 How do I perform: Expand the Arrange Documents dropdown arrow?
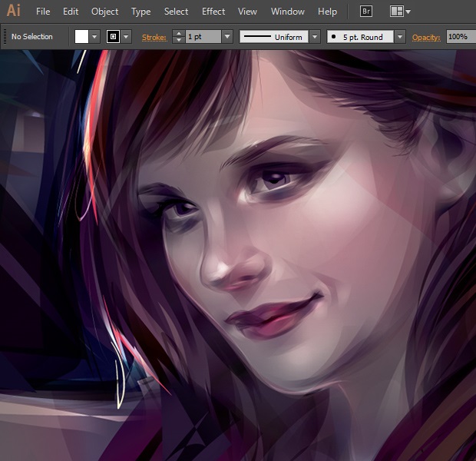(x=408, y=12)
